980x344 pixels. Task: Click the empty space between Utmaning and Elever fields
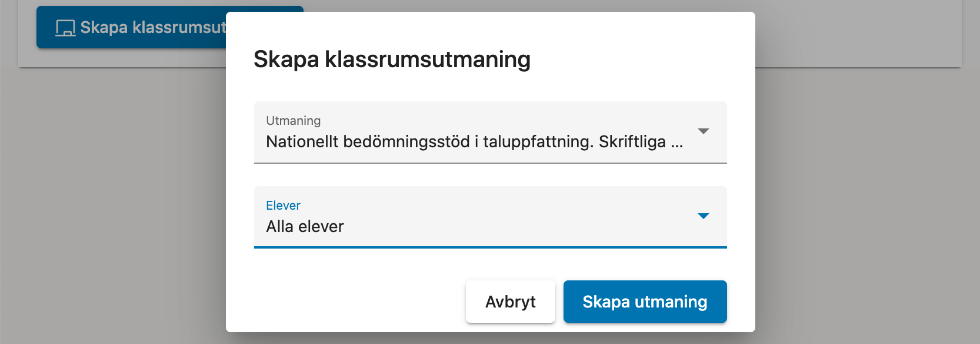pos(491,175)
